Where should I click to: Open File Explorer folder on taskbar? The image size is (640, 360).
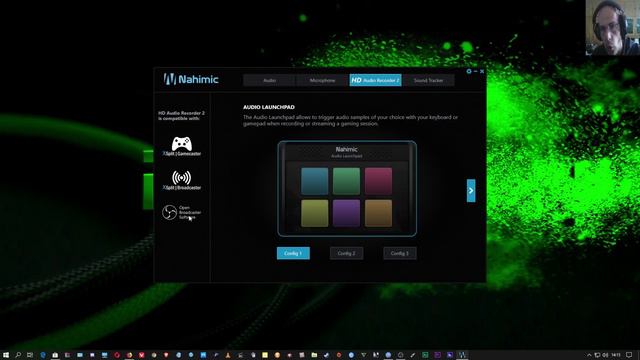314,355
